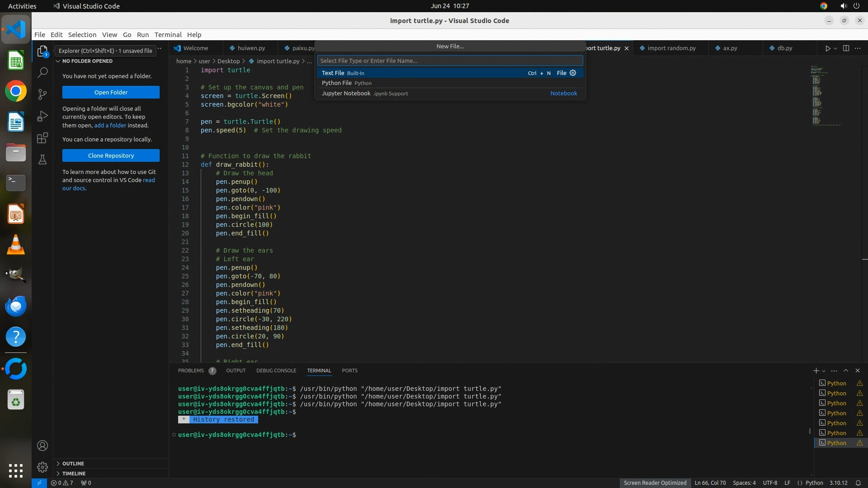Switch to the DEBUG CONSOLE tab

click(276, 371)
